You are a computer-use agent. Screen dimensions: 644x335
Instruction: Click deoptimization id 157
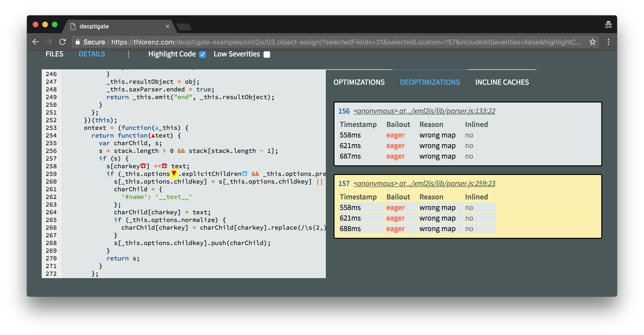click(x=344, y=184)
